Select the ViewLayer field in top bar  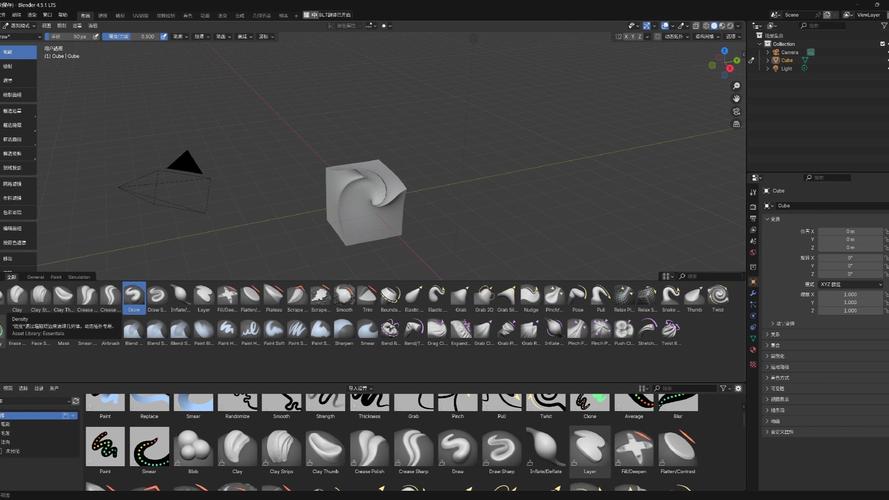click(x=867, y=15)
